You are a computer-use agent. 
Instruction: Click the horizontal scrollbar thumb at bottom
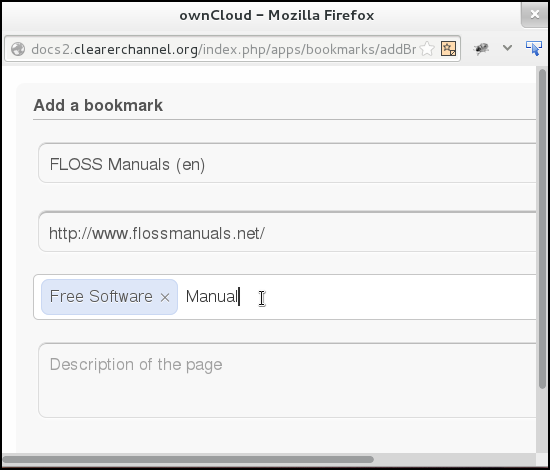pos(188,459)
